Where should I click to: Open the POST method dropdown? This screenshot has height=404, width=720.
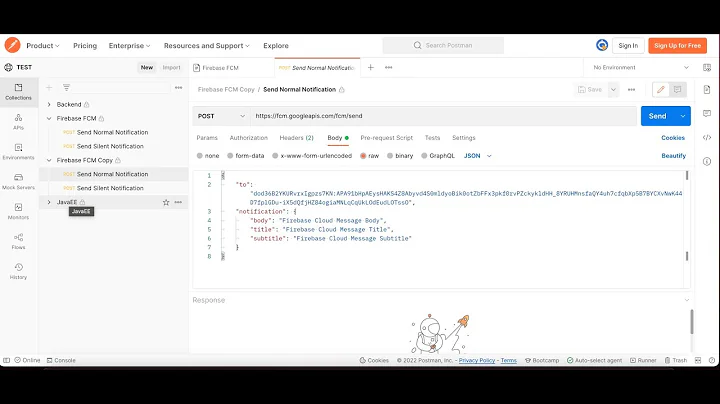pyautogui.click(x=221, y=116)
